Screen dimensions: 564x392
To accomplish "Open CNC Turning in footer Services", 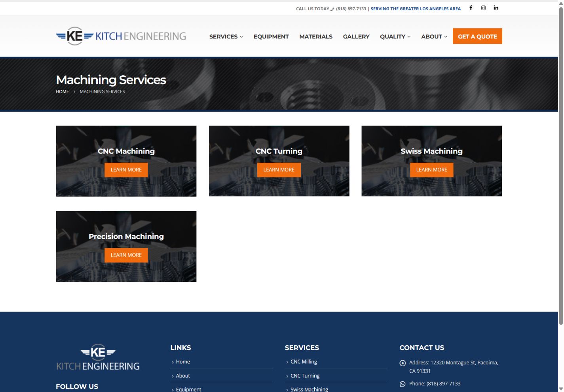I will coord(305,376).
